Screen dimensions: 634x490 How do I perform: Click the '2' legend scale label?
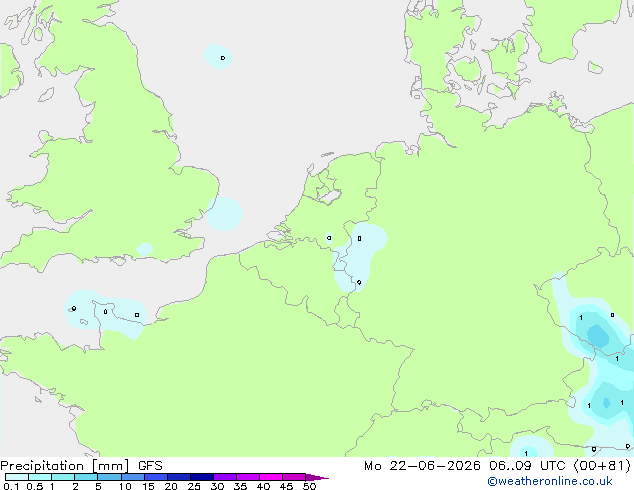(x=75, y=486)
